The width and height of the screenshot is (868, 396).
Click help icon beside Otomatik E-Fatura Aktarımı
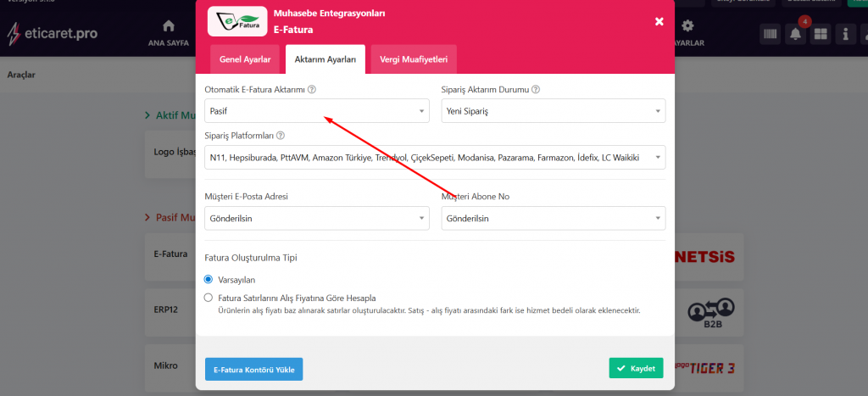pyautogui.click(x=312, y=89)
